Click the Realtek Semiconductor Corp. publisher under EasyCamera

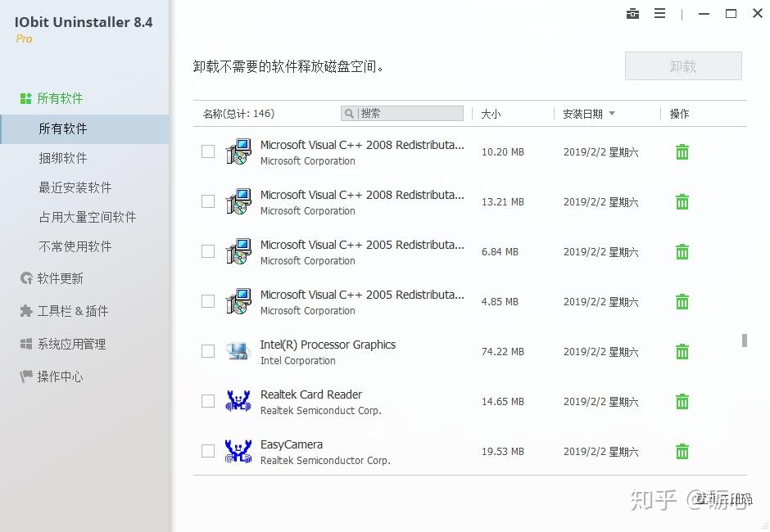point(325,460)
